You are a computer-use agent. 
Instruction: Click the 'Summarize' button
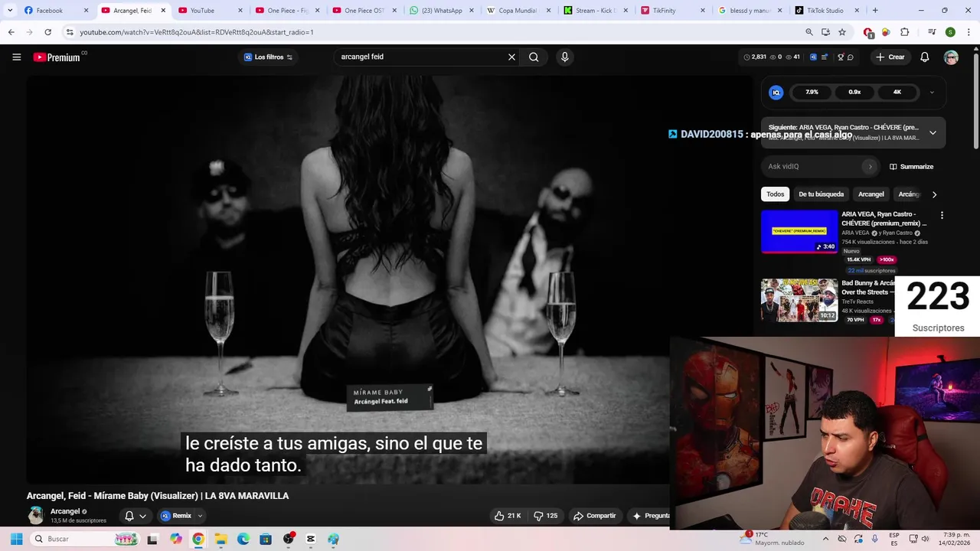[x=911, y=167]
